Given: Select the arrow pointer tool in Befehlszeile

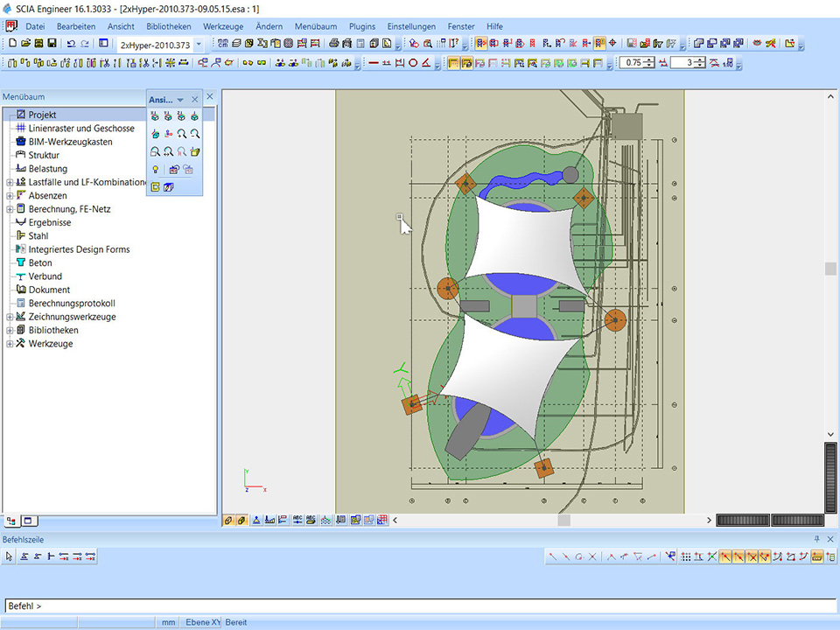Looking at the screenshot, I should click(x=10, y=556).
